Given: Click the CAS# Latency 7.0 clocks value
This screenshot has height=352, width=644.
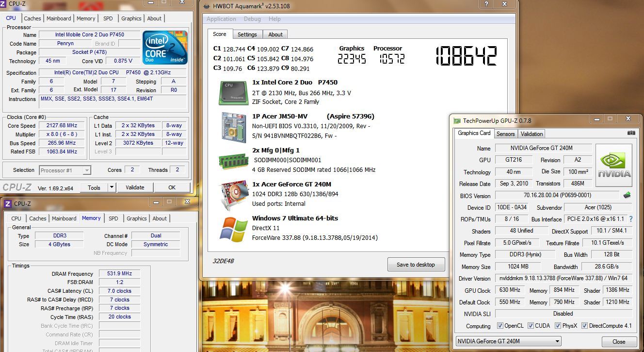Looking at the screenshot, I should [119, 291].
